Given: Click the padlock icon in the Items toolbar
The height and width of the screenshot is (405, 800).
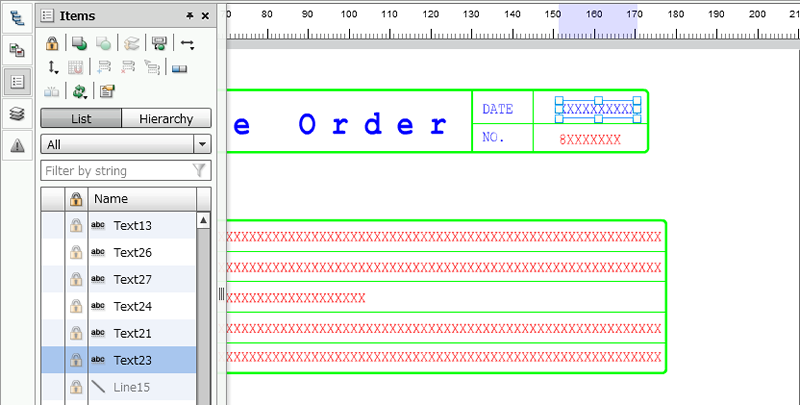Looking at the screenshot, I should point(52,43).
